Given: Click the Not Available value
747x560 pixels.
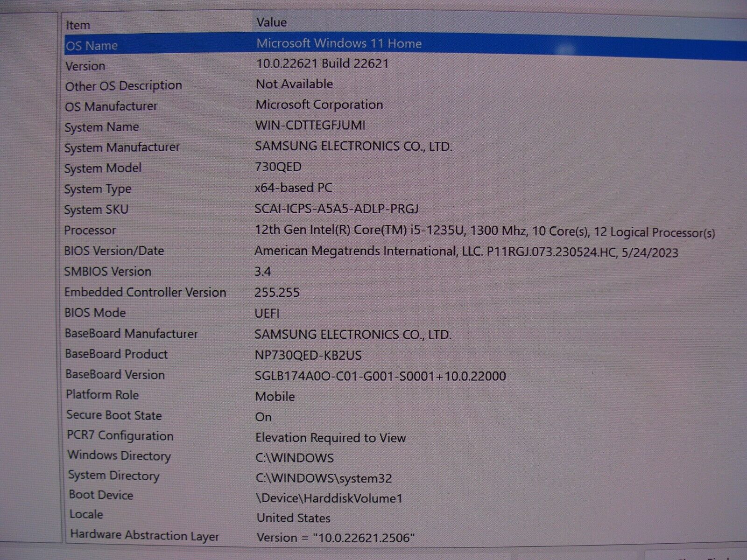Looking at the screenshot, I should pyautogui.click(x=294, y=84).
